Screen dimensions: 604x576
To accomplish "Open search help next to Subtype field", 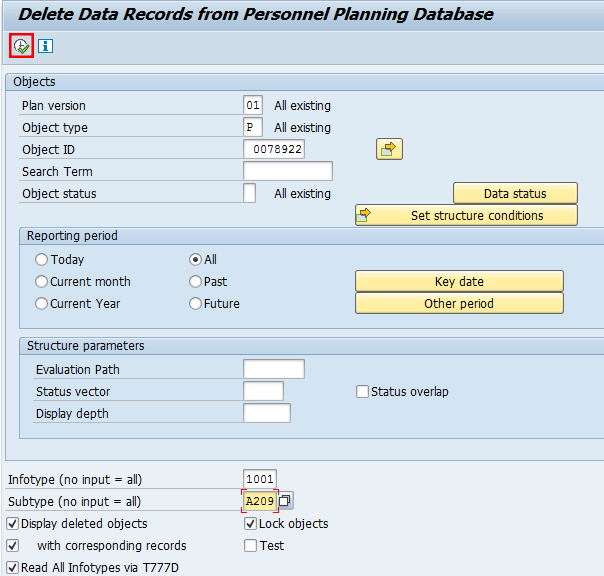I will (285, 501).
